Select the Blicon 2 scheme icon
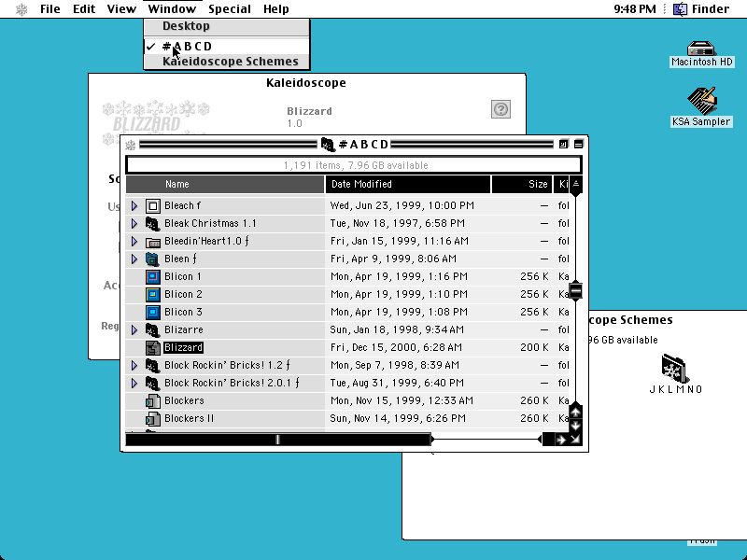 153,294
